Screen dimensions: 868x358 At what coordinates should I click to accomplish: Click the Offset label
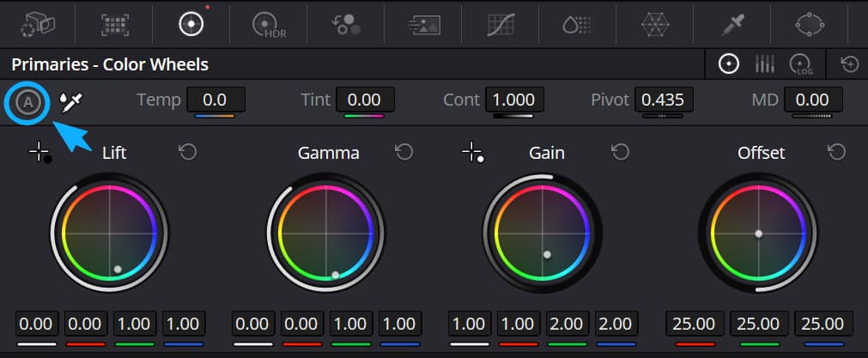pyautogui.click(x=762, y=153)
